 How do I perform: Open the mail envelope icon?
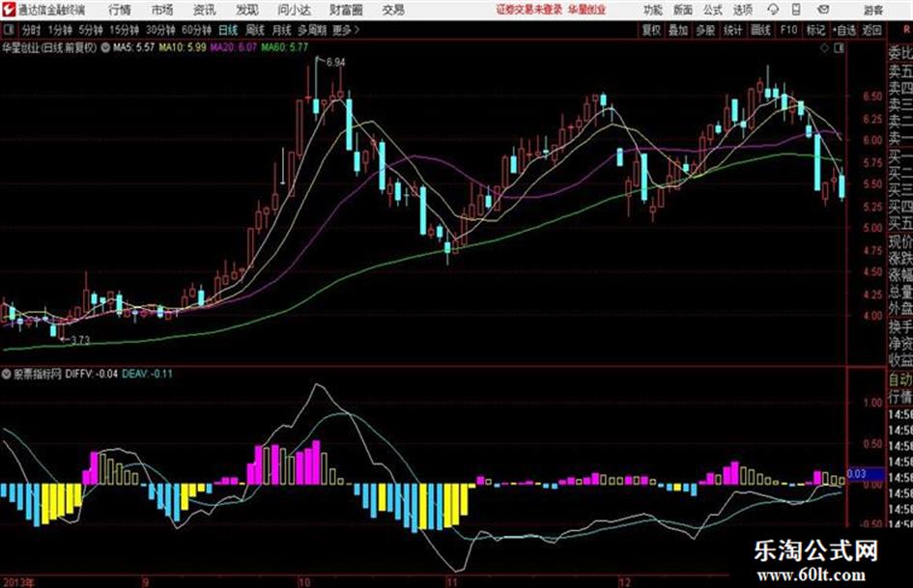tap(823, 10)
